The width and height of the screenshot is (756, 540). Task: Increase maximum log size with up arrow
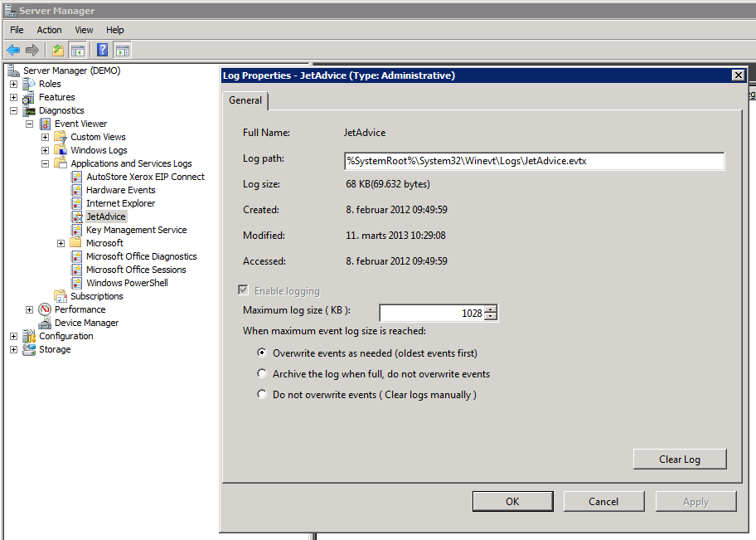pos(491,309)
